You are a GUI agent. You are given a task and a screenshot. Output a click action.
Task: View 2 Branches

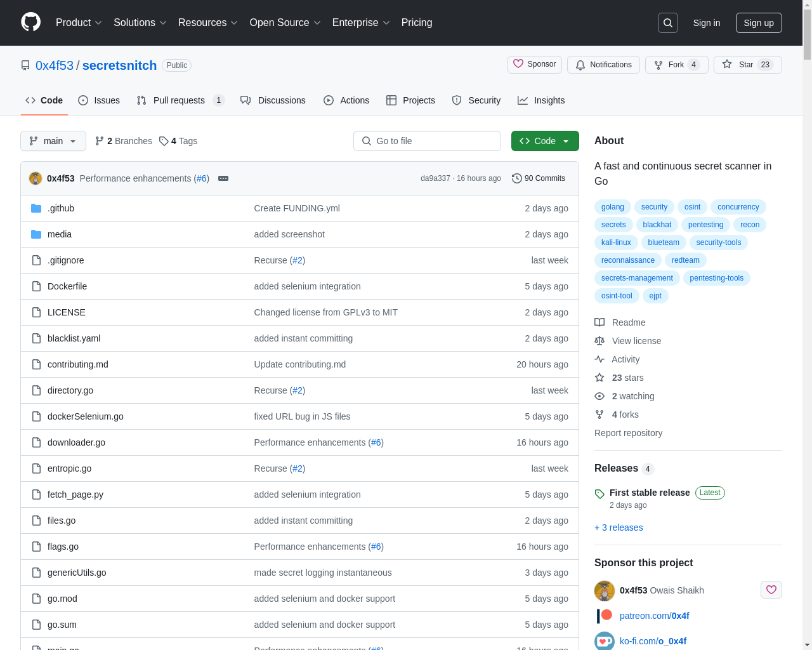tap(124, 141)
